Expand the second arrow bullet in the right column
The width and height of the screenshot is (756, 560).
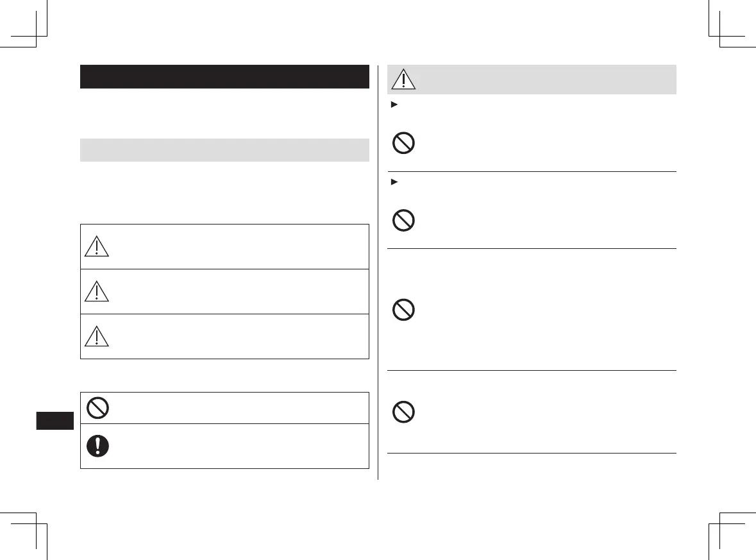coord(394,182)
